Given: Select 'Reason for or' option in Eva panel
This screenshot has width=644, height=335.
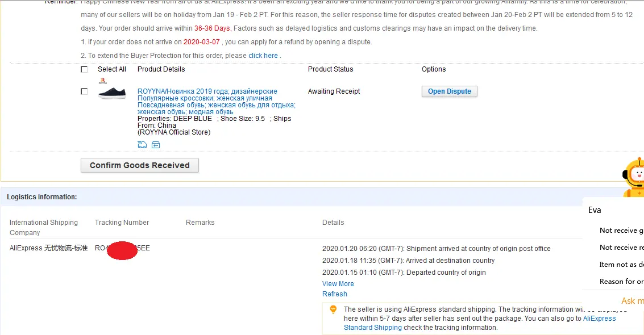Looking at the screenshot, I should tap(621, 282).
